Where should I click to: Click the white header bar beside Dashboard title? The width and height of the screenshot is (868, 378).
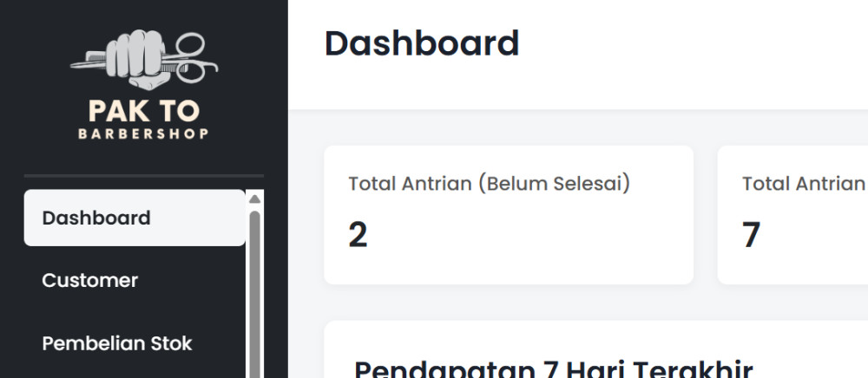(x=694, y=52)
